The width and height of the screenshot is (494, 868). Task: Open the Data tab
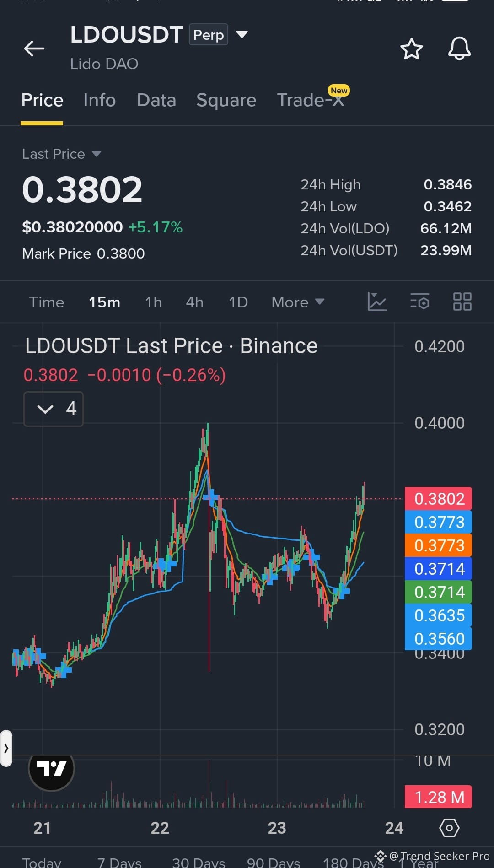click(156, 100)
